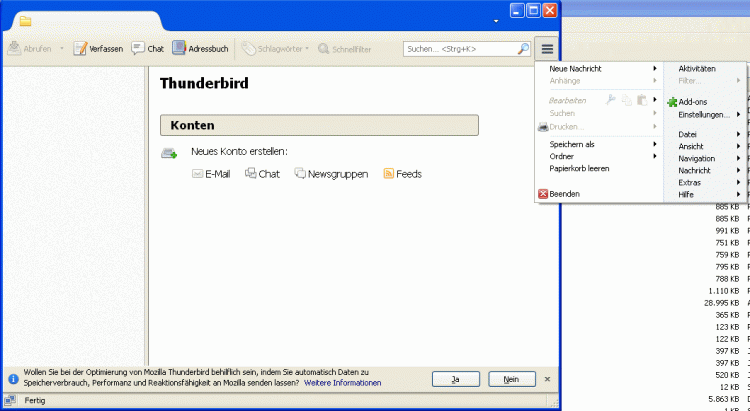Viewport: 750px width, 411px height.
Task: Click the hamburger menu button
Action: 546,48
